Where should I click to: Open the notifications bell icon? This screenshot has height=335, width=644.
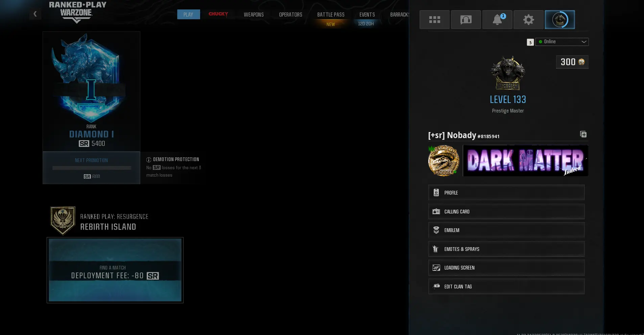(497, 20)
